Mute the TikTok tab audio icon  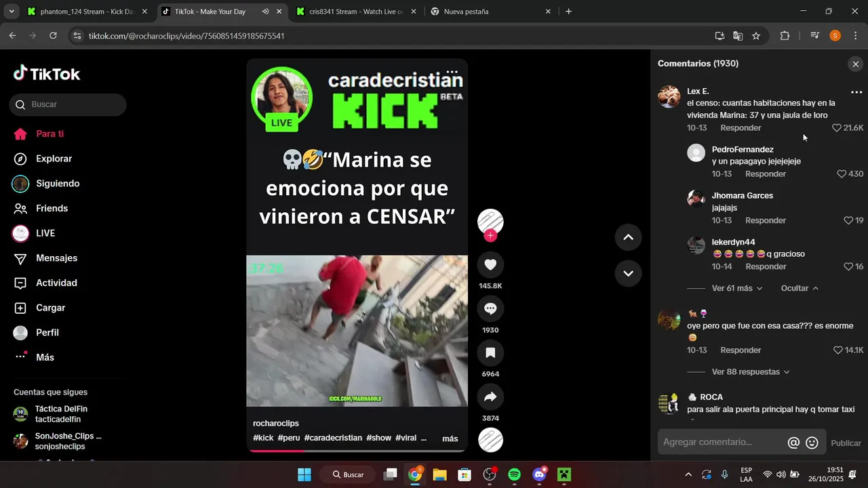[265, 12]
